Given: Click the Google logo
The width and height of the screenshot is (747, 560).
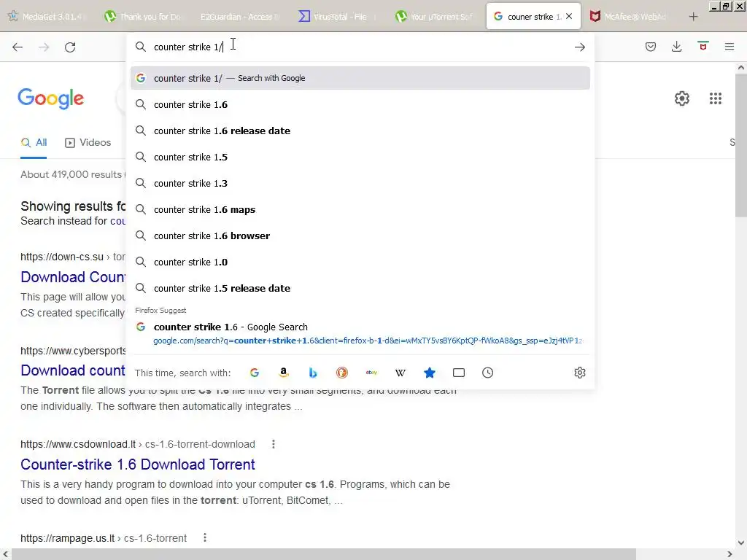Looking at the screenshot, I should click(x=50, y=98).
